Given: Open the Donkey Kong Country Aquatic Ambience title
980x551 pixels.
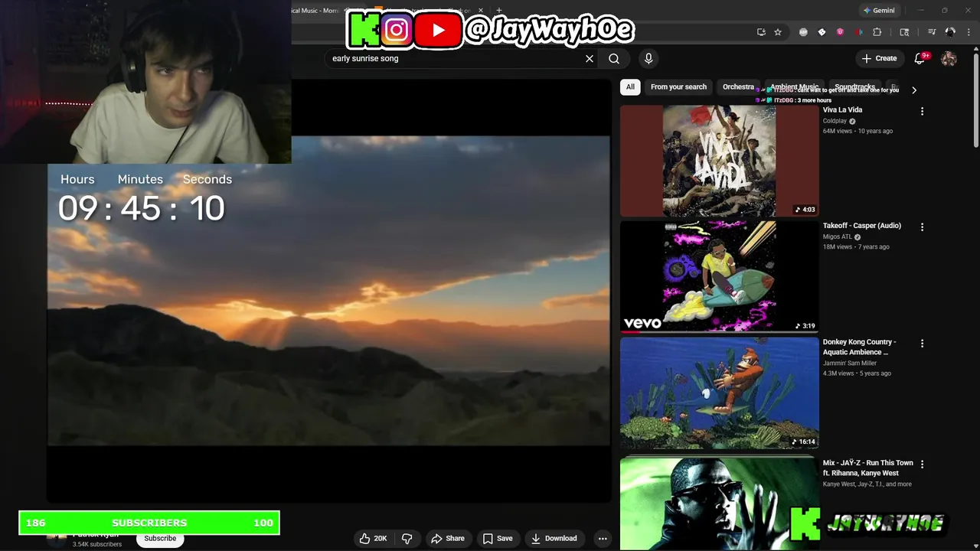Looking at the screenshot, I should 859,347.
